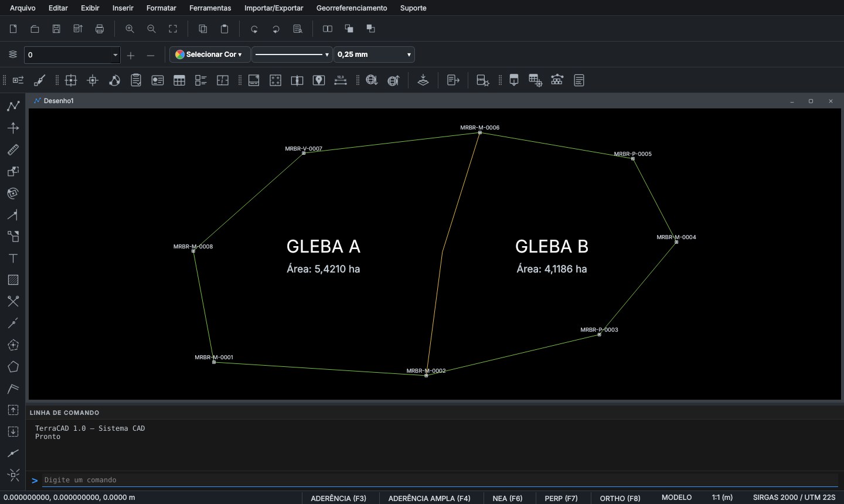Screen dimensions: 844x504
Task: Choose the pentagon polygon tool
Action: [13, 367]
